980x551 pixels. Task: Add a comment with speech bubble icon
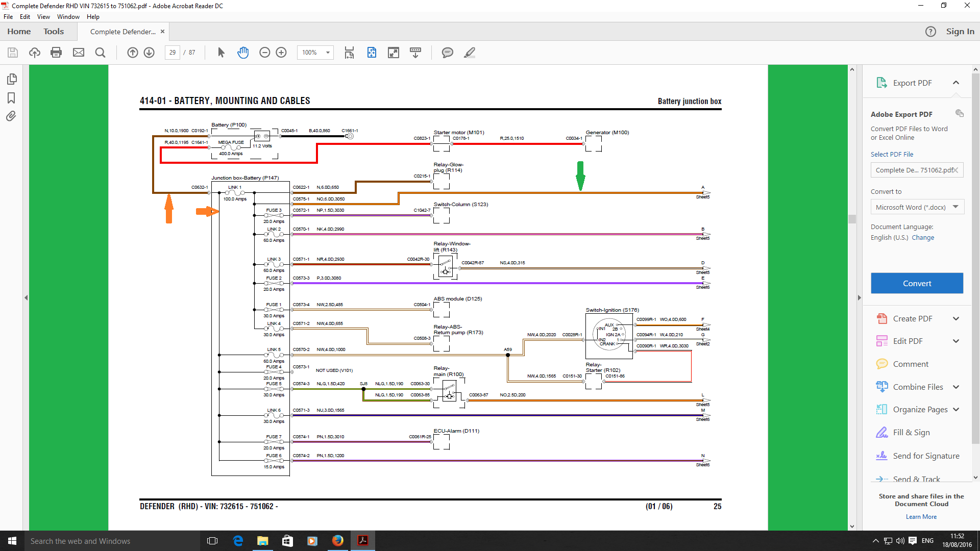pyautogui.click(x=448, y=53)
